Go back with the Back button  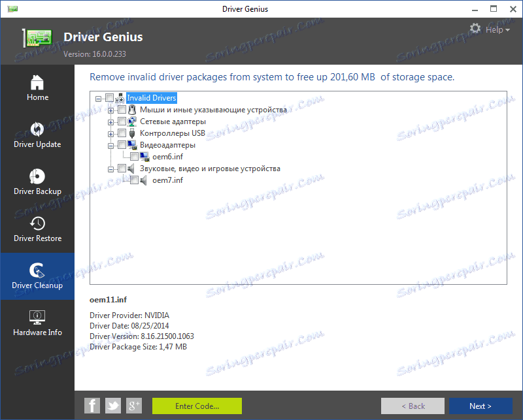(413, 406)
